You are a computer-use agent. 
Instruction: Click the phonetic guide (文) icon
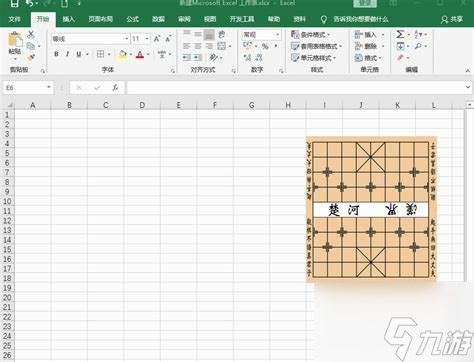point(162,54)
